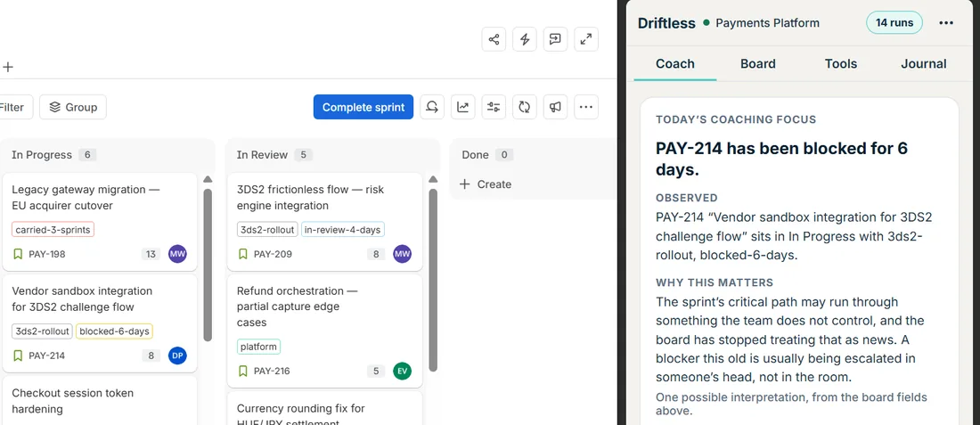The height and width of the screenshot is (425, 980).
Task: Click the 5 story points on PAY-216
Action: pos(376,372)
